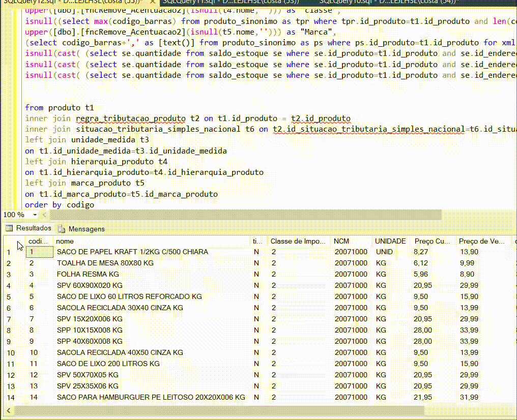Select the Mensagens tab

[81, 229]
